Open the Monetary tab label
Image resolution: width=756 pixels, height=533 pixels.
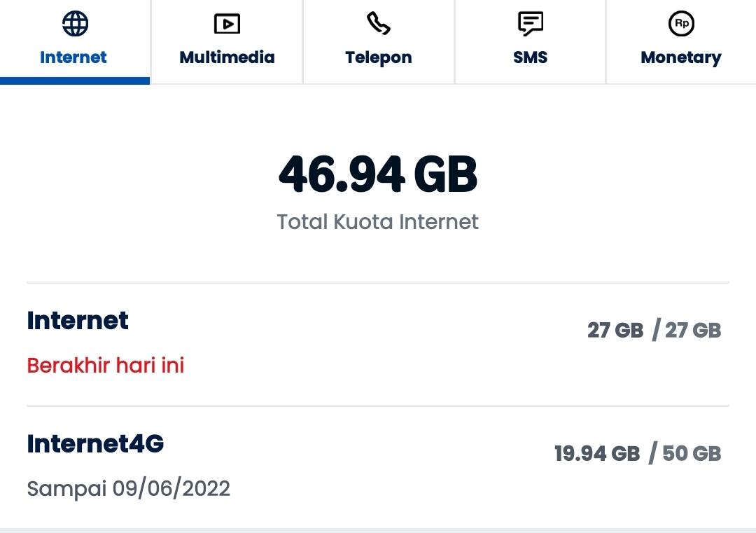[681, 57]
